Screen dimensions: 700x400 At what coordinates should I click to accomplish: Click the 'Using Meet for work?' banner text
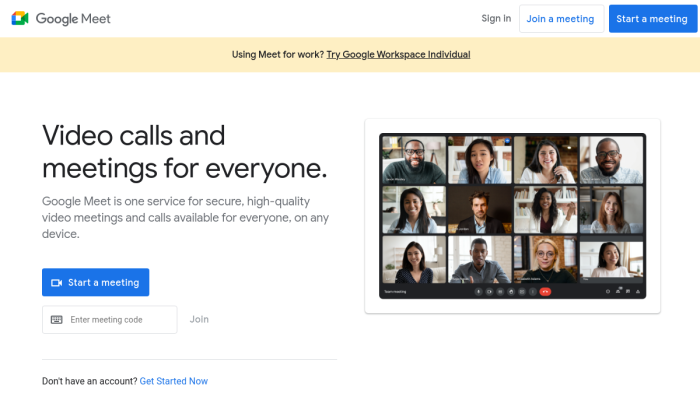tap(278, 54)
